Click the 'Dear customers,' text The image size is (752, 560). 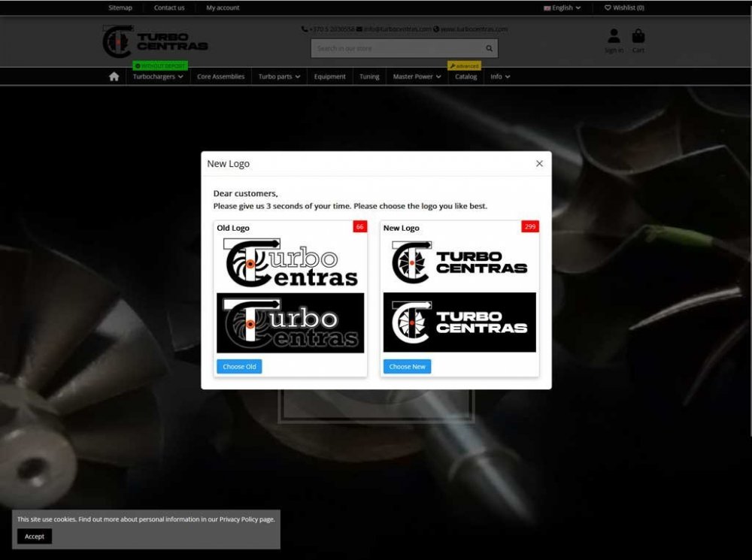tap(246, 194)
